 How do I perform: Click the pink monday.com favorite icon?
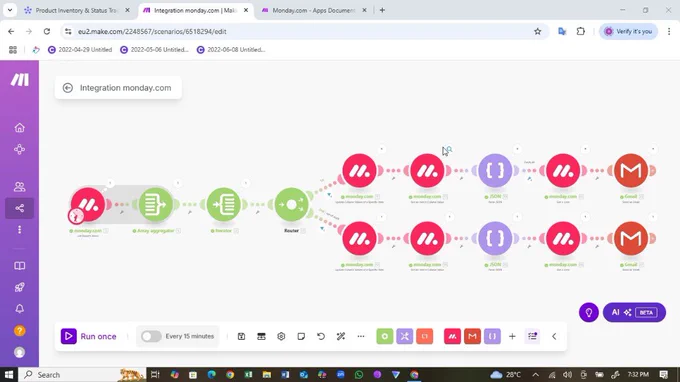click(x=452, y=336)
